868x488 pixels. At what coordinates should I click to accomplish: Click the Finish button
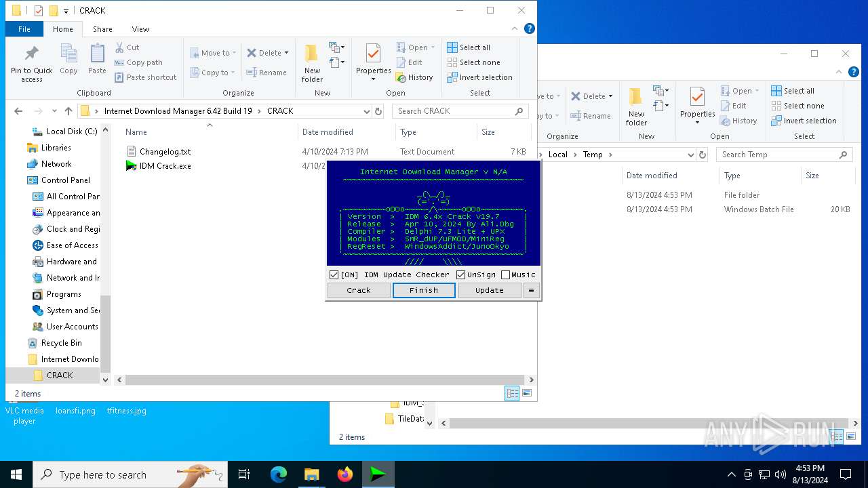(424, 290)
